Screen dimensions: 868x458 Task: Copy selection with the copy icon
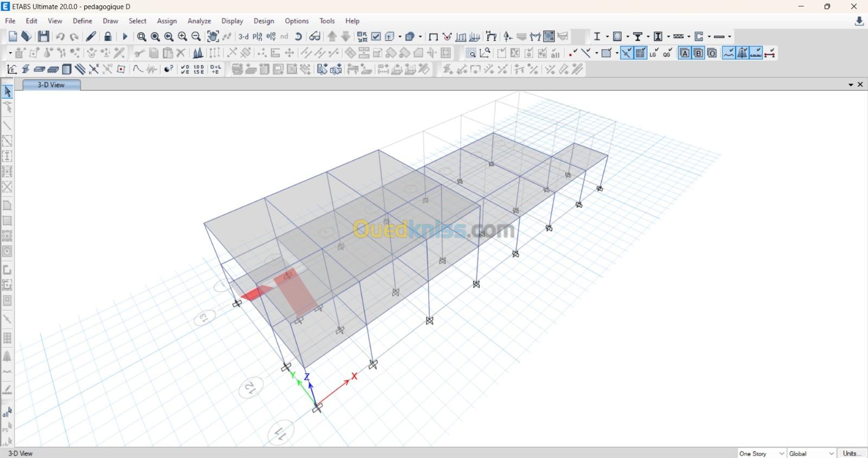(154, 53)
